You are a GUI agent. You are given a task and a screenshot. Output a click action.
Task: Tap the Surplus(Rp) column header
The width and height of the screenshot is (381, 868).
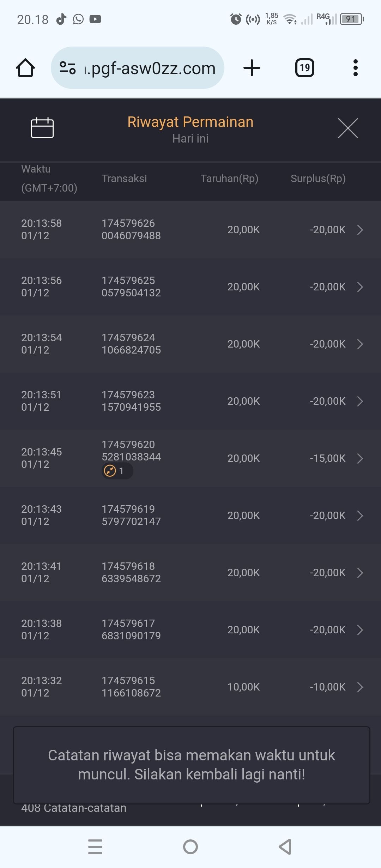[x=318, y=179]
